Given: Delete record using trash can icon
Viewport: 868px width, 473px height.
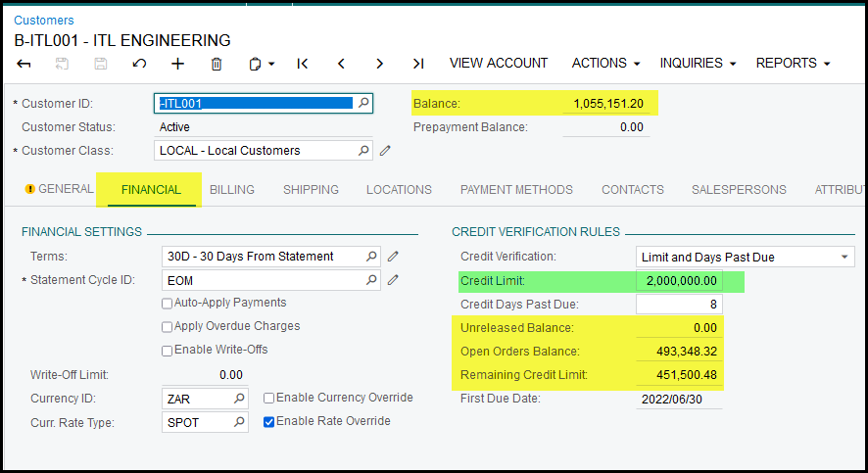Looking at the screenshot, I should [217, 64].
